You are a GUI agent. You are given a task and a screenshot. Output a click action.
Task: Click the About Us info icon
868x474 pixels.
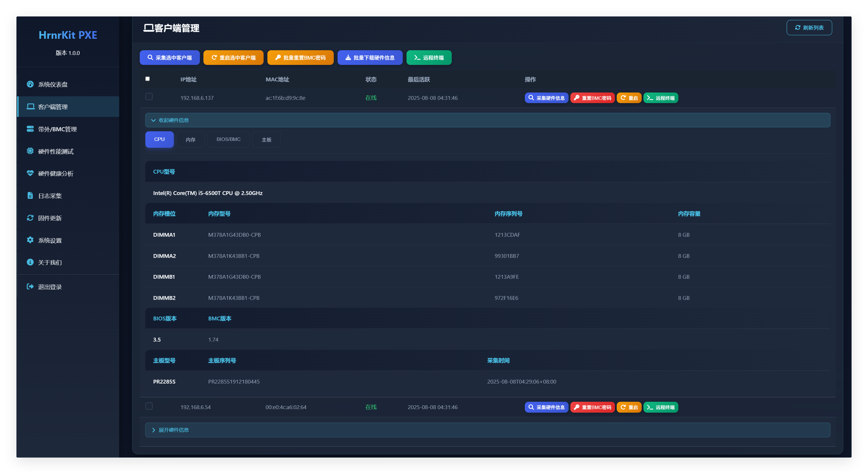[30, 262]
